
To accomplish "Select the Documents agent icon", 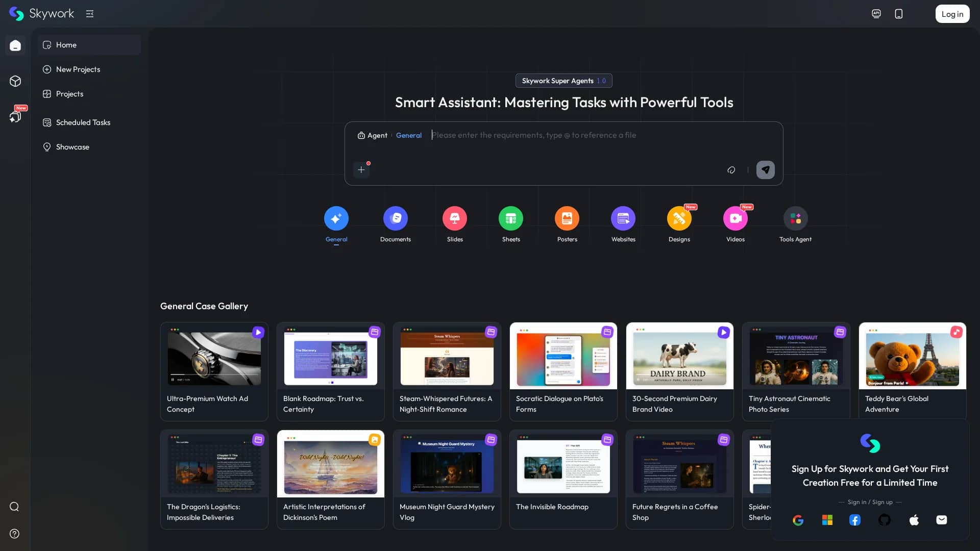I will click(396, 218).
